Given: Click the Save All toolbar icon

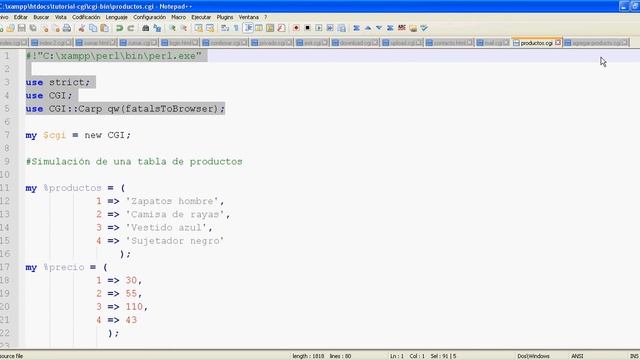Looking at the screenshot, I should point(33,28).
